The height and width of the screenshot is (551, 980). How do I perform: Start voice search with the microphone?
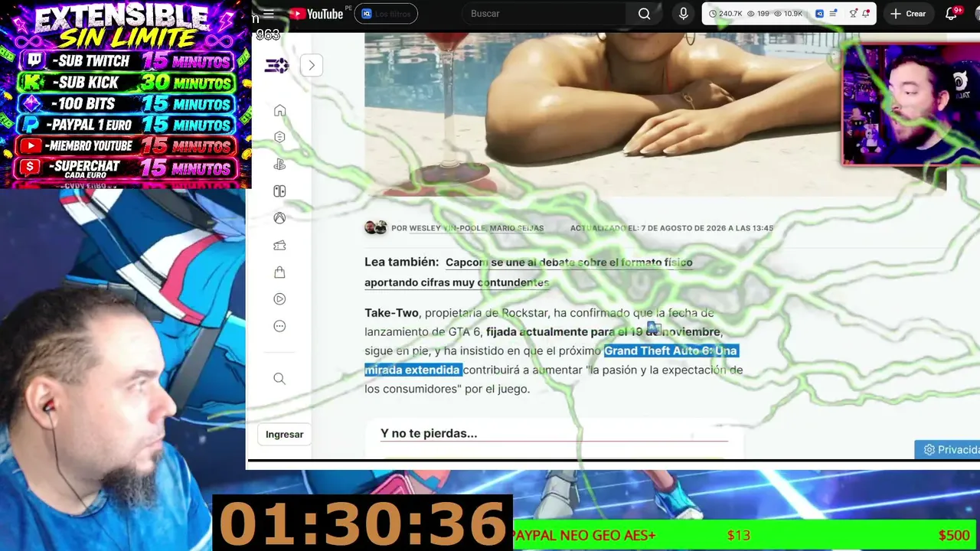tap(684, 14)
